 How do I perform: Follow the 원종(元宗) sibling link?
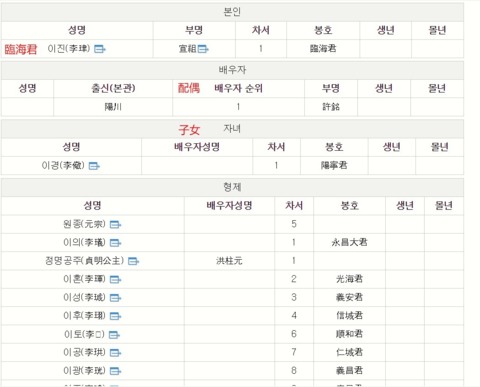84,224
